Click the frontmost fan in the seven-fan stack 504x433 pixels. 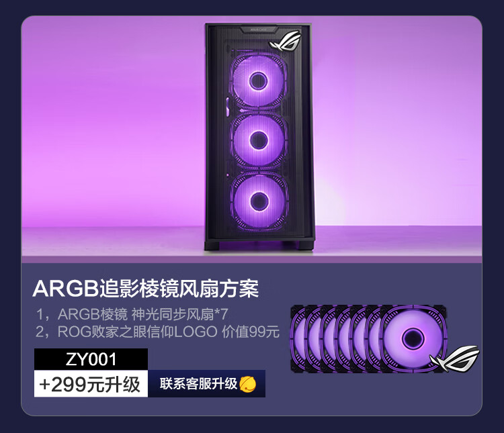413,338
